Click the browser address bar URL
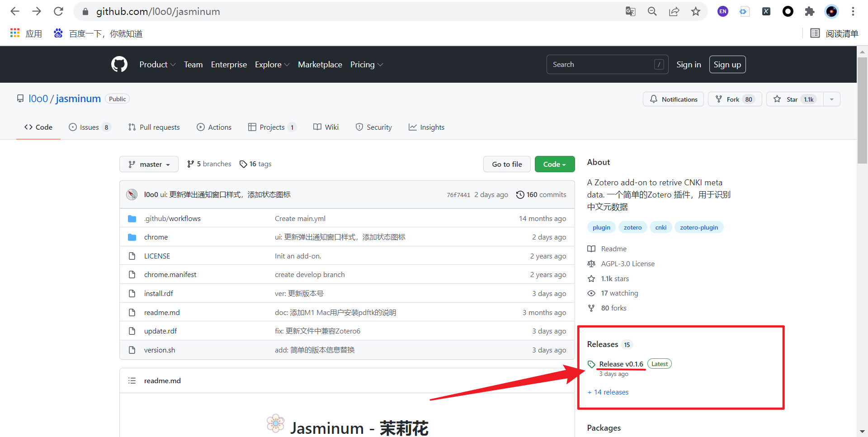Viewport: 868px width, 437px height. [158, 11]
